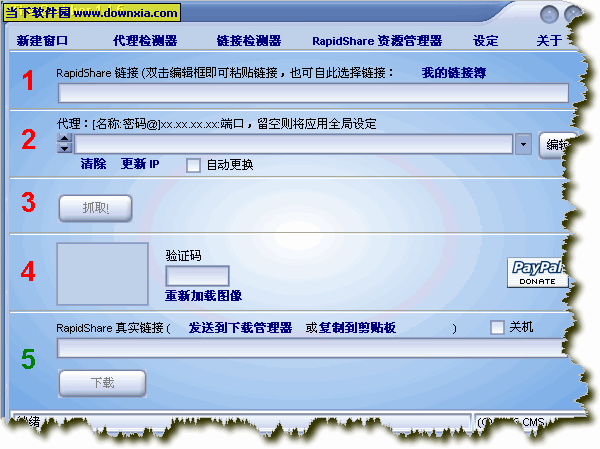The width and height of the screenshot is (600, 449).
Task: Click the 清除 link
Action: 93,164
